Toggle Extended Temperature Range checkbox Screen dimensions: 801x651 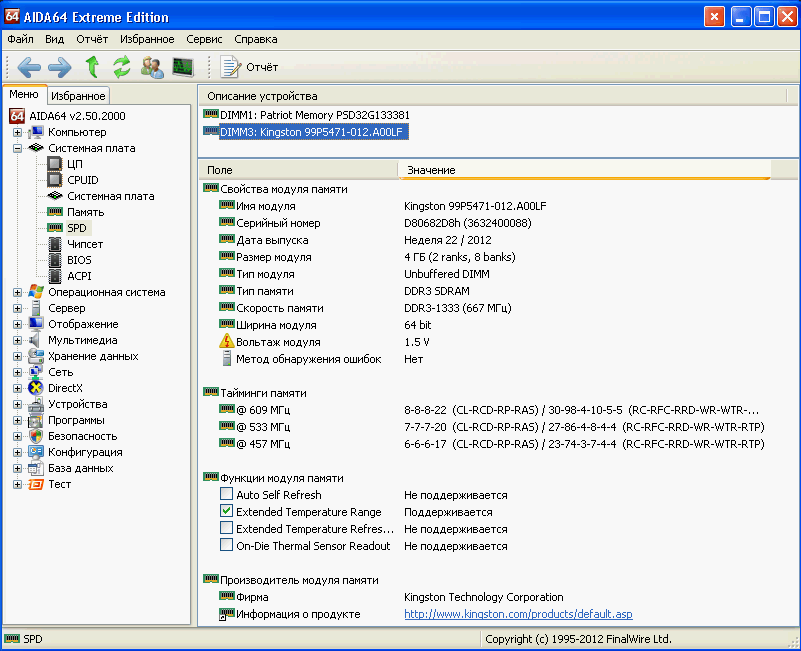point(227,512)
